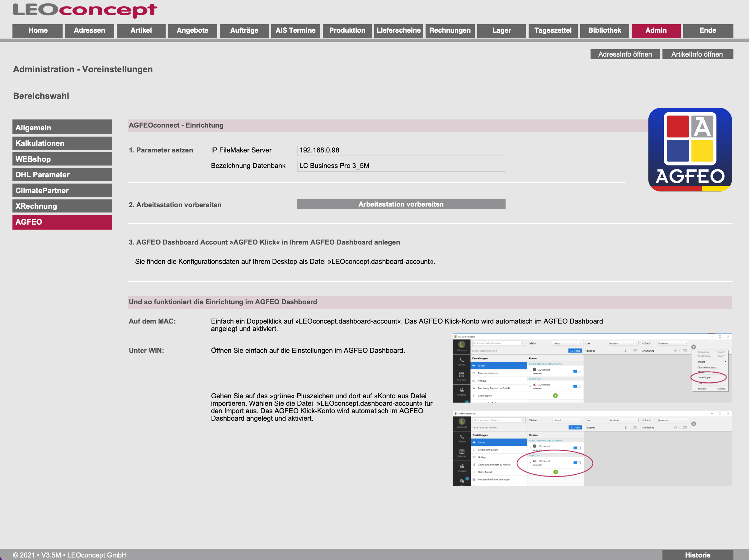The width and height of the screenshot is (749, 560).
Task: Click the '2. Arbeitsstation vorbereiten' label
Action: point(175,205)
